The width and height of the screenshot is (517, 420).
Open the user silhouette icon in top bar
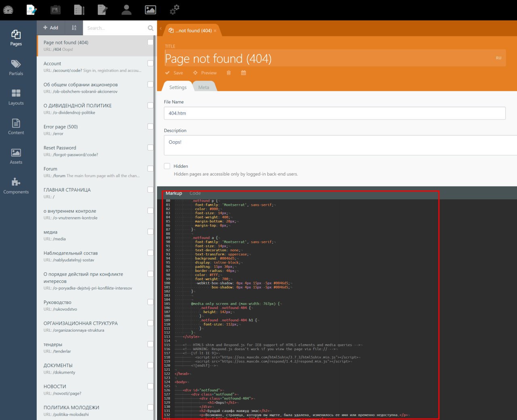click(126, 10)
